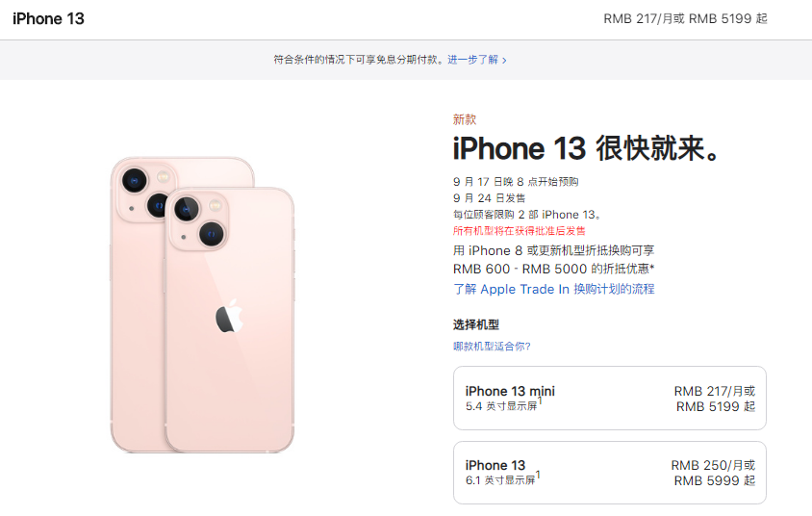Click the footnote 1 next to 5.4 英寸显示屏
Image resolution: width=812 pixels, height=516 pixels.
tap(540, 401)
